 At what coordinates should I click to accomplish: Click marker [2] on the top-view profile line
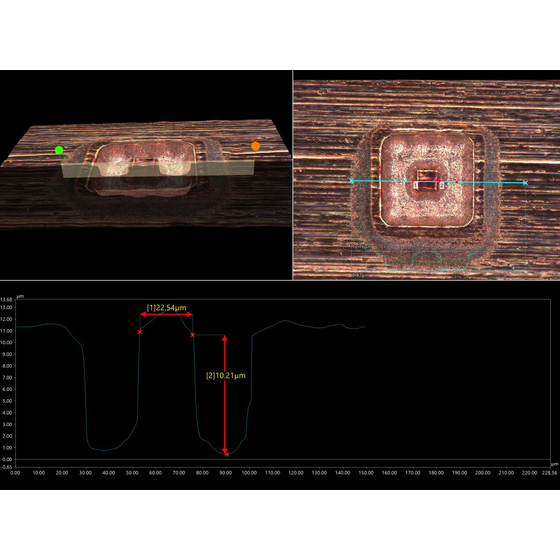coord(442,185)
